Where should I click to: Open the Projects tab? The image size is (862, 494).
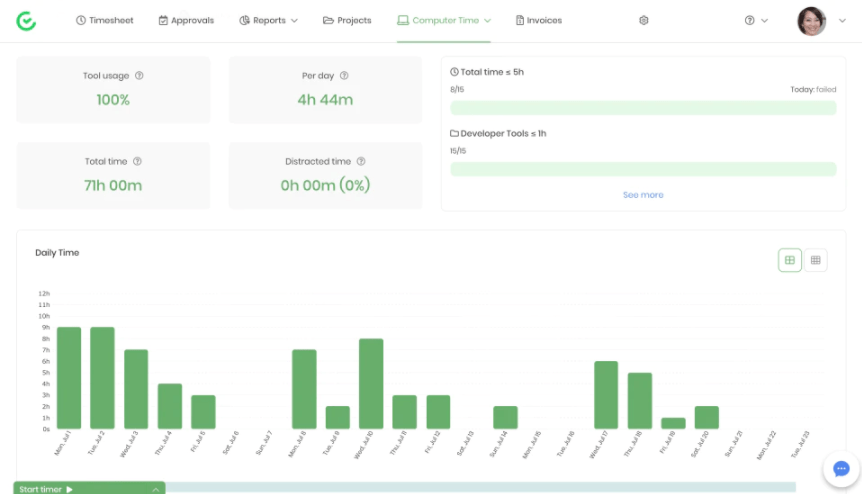point(347,20)
